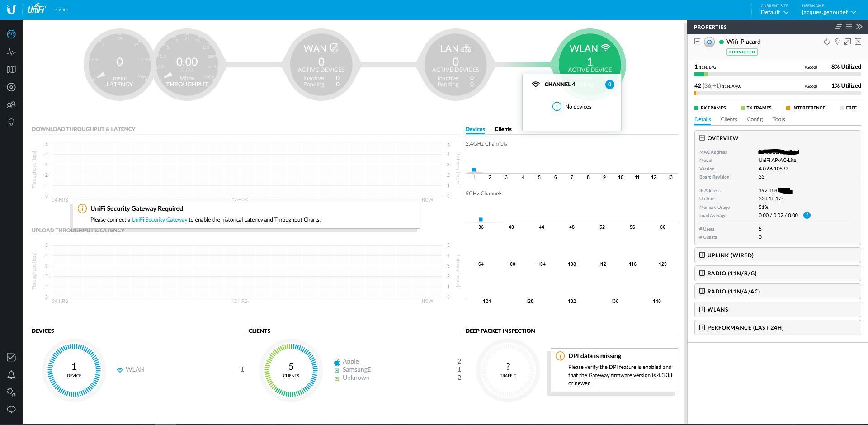Click the 2.4GHz 11N/B/G utilization bar
This screenshot has width=868, height=425.
pyautogui.click(x=778, y=75)
